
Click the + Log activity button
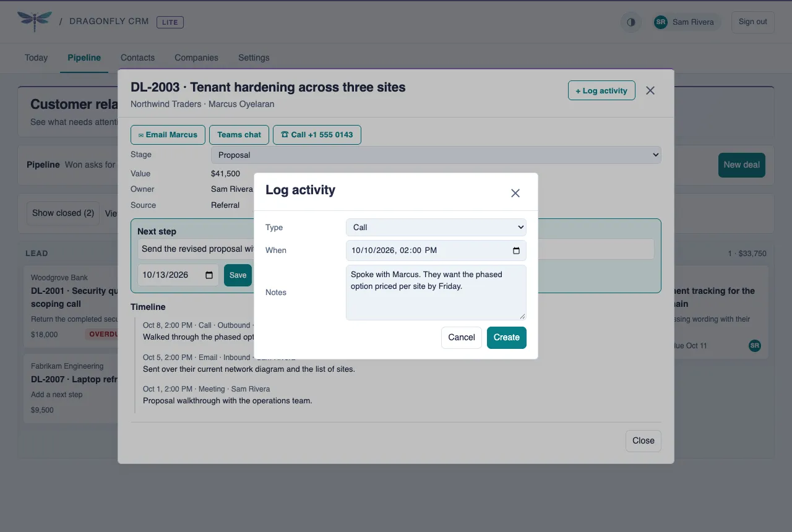pyautogui.click(x=601, y=90)
